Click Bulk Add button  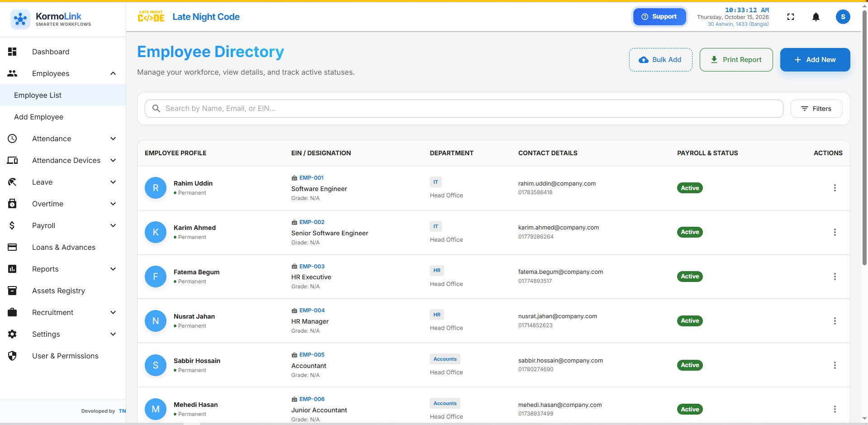pos(660,60)
